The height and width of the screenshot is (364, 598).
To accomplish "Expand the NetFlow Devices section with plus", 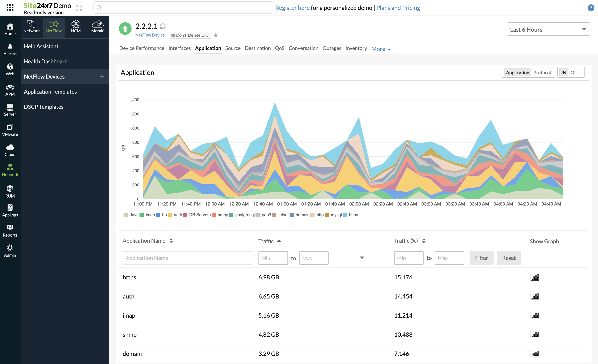I will click(x=102, y=76).
